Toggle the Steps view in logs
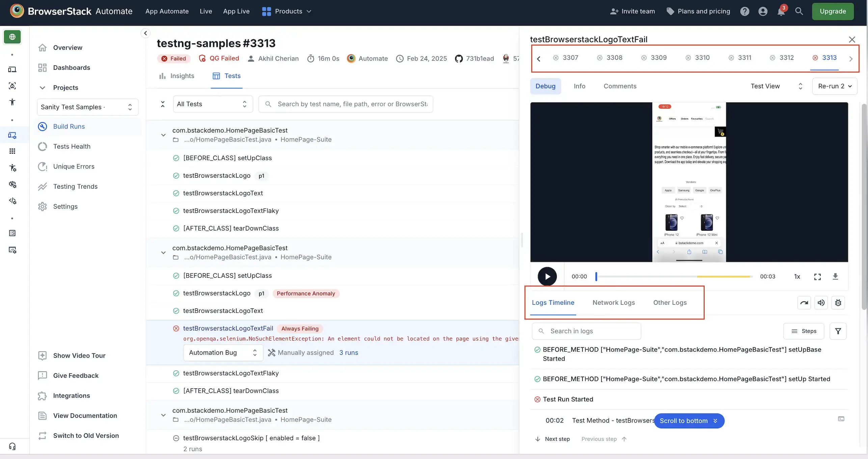 [804, 331]
